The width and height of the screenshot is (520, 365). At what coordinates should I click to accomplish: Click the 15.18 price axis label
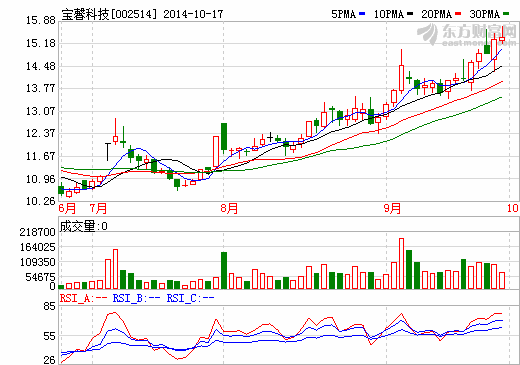pyautogui.click(x=41, y=43)
